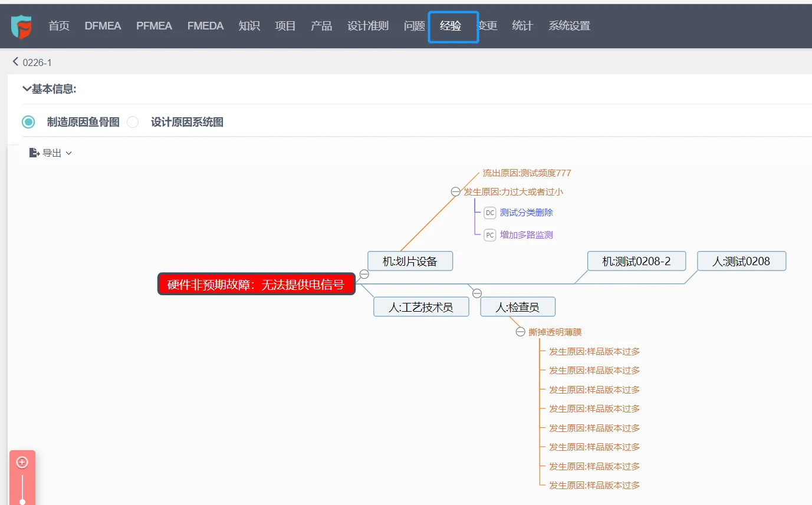This screenshot has height=505, width=812.
Task: Collapse the 机:划片设备 branch toggle
Action: click(x=364, y=274)
